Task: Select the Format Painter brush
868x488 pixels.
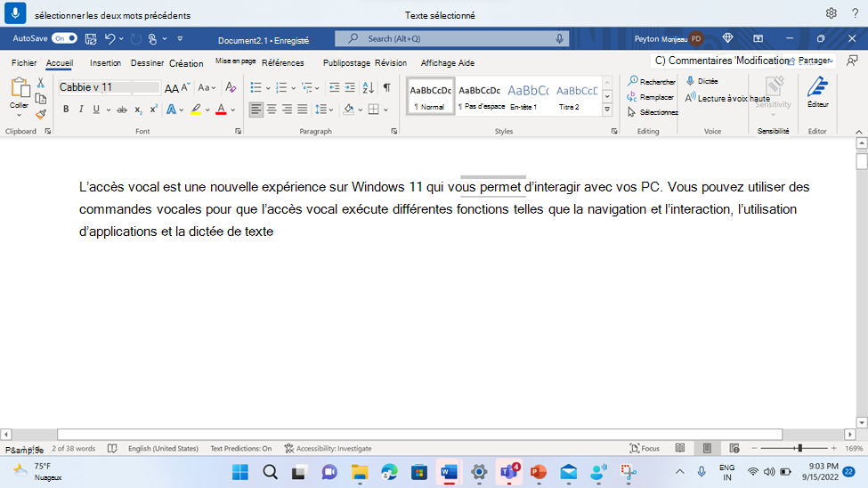Action: coord(40,114)
